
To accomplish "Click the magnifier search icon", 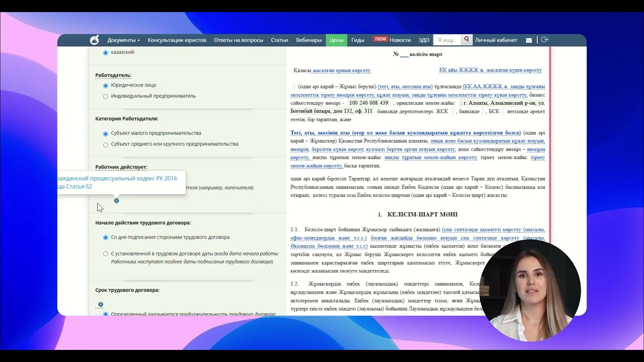I will click(467, 40).
